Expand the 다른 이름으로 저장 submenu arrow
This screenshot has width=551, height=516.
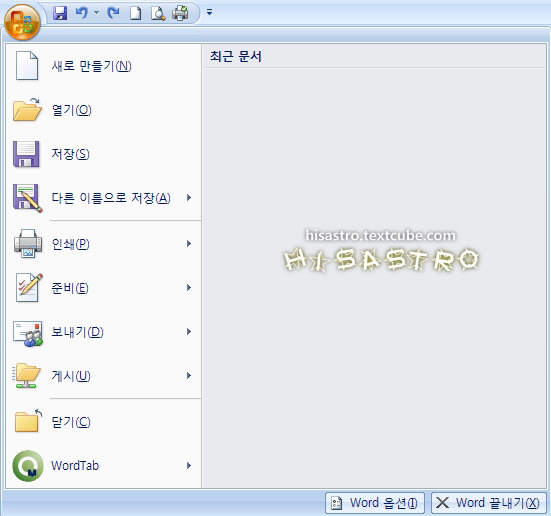(189, 198)
